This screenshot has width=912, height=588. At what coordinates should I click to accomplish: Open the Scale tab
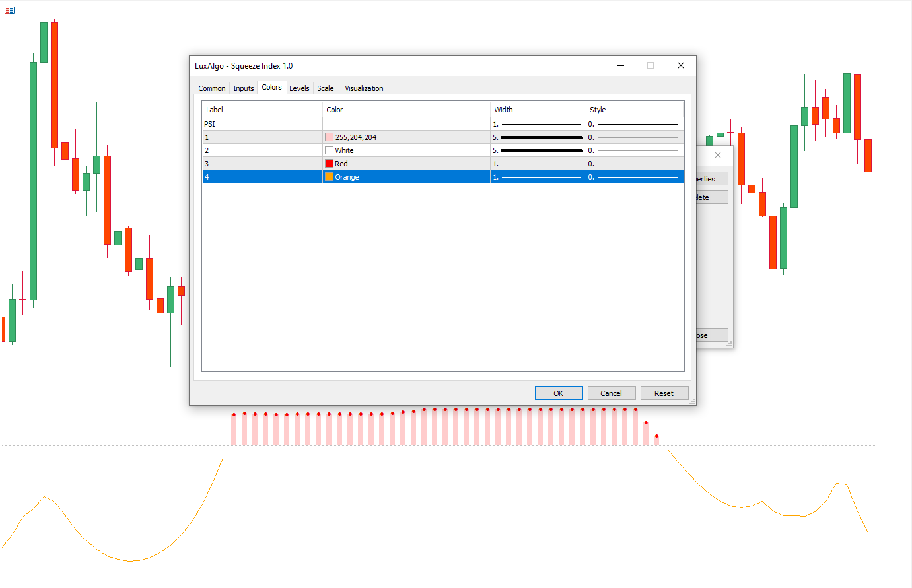coord(326,88)
